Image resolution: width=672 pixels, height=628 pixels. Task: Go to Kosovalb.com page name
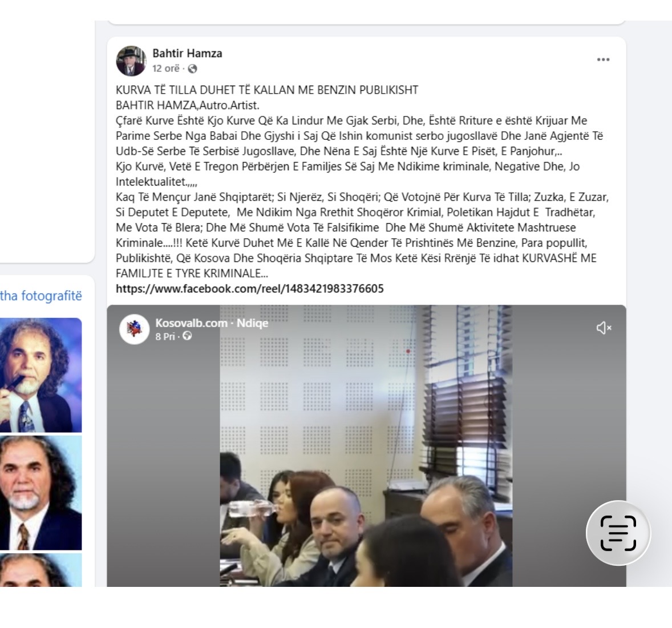tap(191, 323)
